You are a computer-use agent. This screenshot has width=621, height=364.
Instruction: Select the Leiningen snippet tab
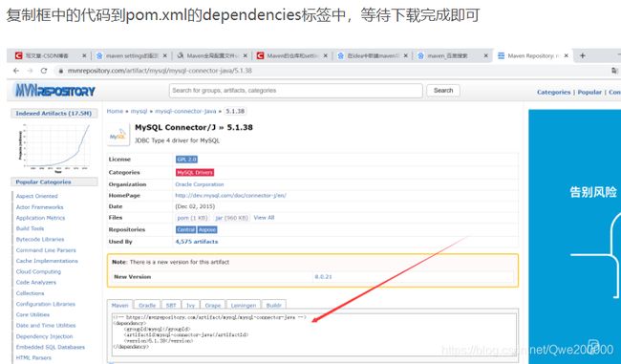point(244,305)
